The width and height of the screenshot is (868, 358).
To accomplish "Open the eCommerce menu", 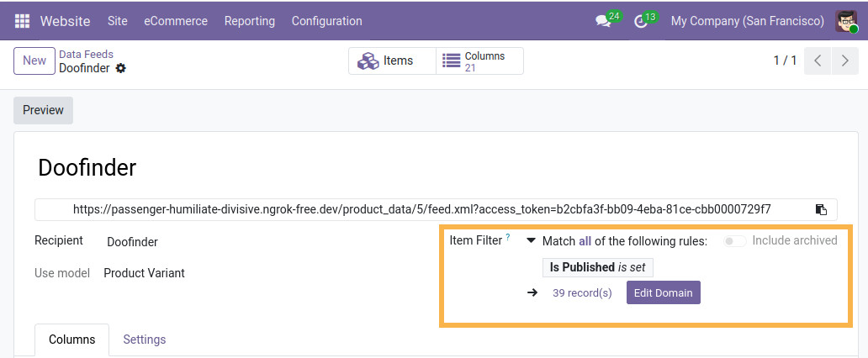I will 176,21.
